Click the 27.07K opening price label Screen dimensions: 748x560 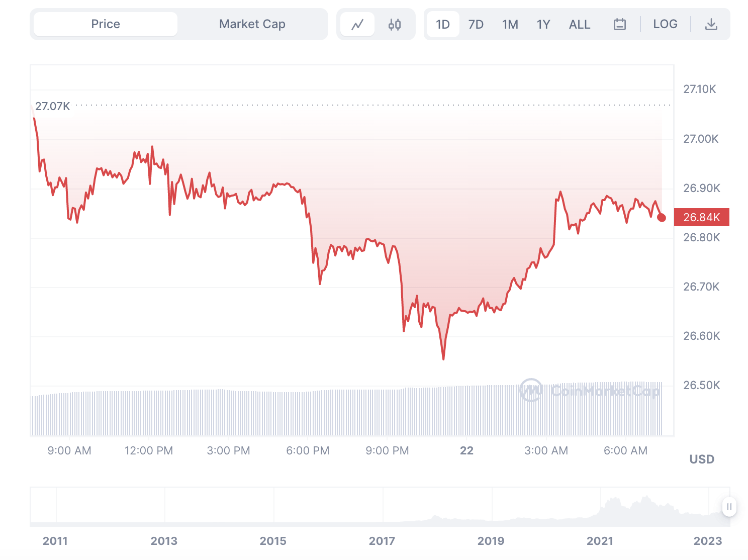point(52,106)
